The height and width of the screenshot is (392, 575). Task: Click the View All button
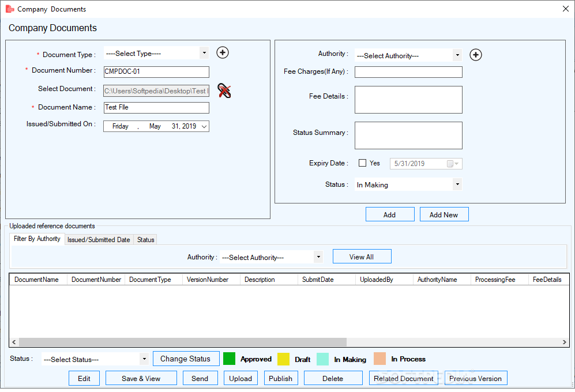pos(362,257)
